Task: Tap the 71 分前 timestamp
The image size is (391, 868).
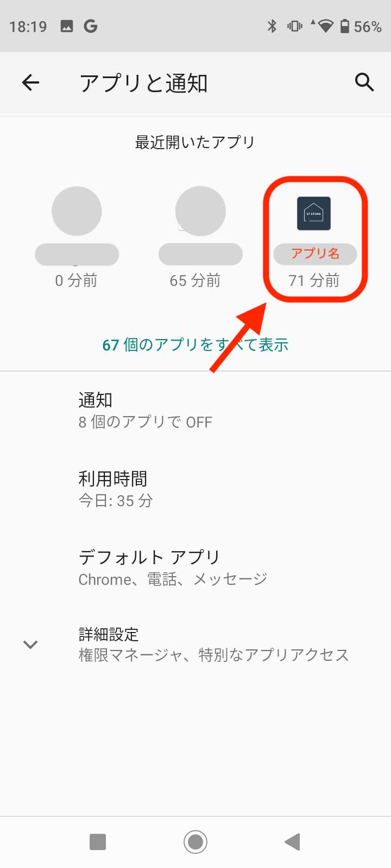Action: (314, 280)
